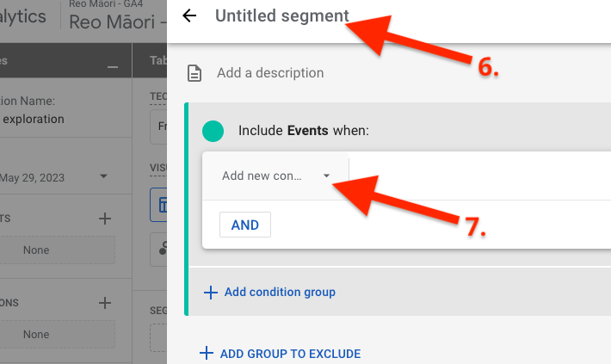611x364 pixels.
Task: Open the Add new condition dropdown
Action: click(x=275, y=176)
